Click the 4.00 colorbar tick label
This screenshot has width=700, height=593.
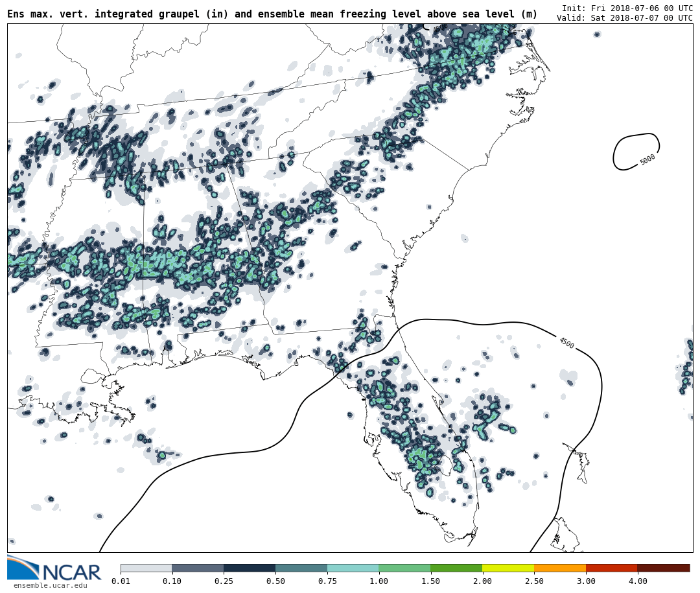637,581
